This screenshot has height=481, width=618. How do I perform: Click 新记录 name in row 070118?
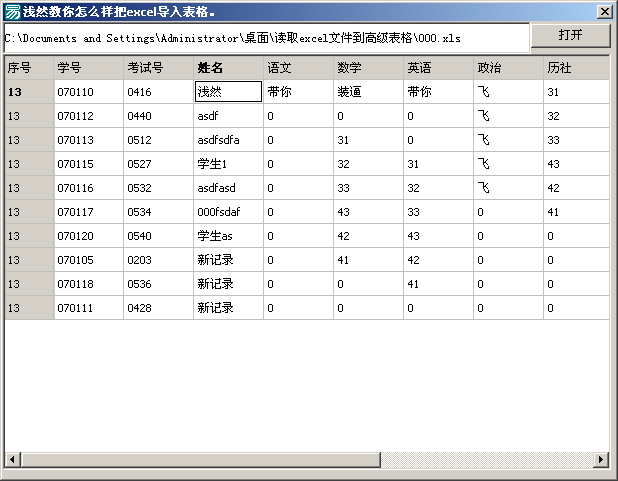(x=229, y=284)
